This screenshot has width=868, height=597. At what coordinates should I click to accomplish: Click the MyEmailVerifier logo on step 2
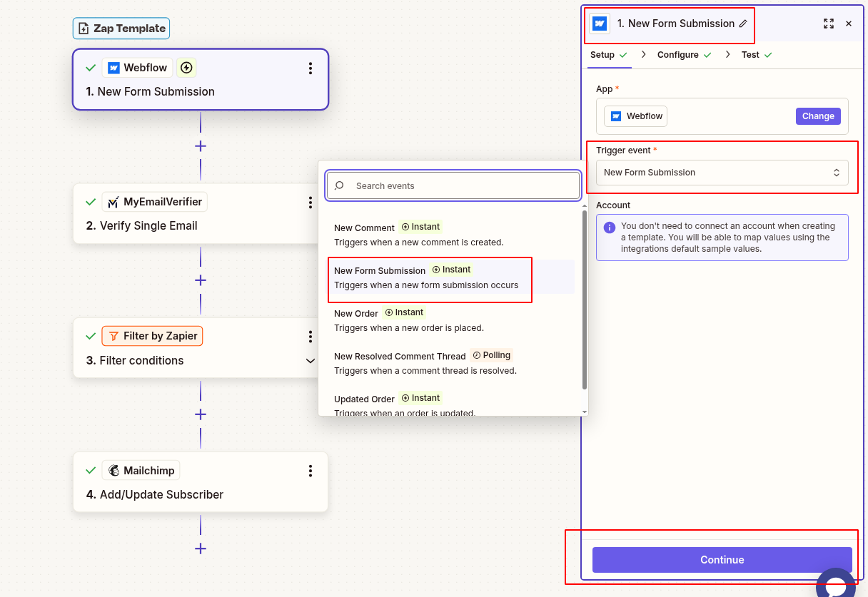[113, 201]
